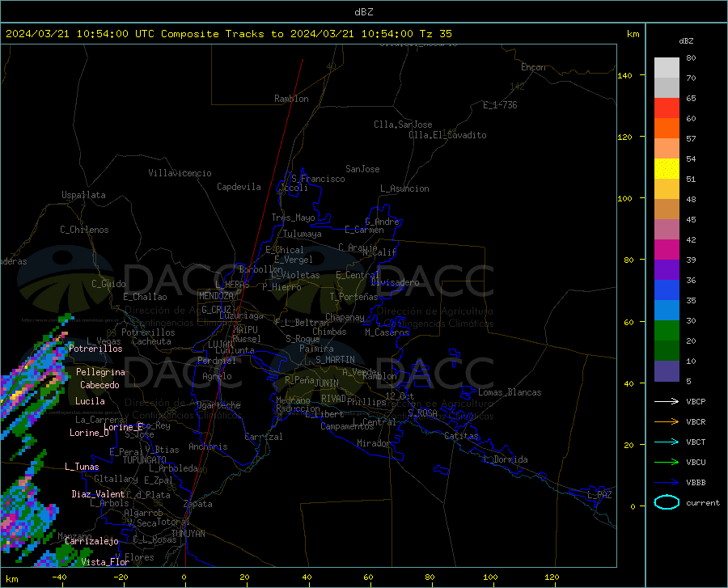Click the cyan 'current' ellipse icon

click(x=667, y=502)
